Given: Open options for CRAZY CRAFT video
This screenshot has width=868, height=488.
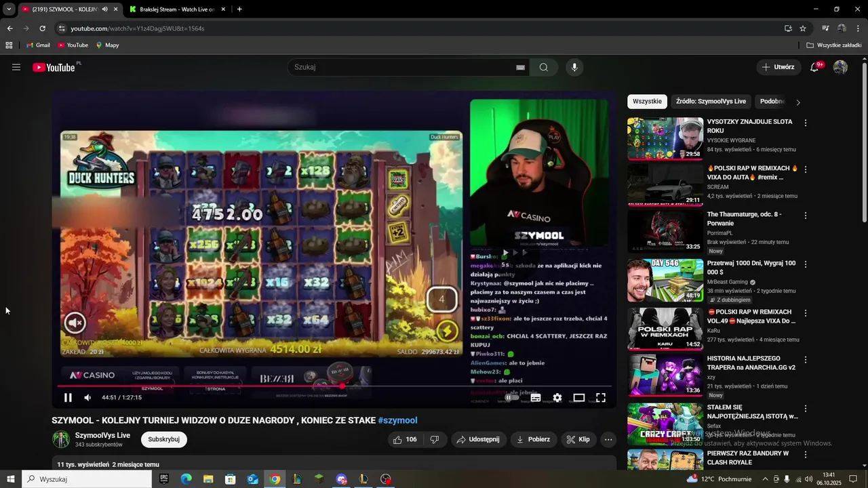Looking at the screenshot, I should coord(806,409).
